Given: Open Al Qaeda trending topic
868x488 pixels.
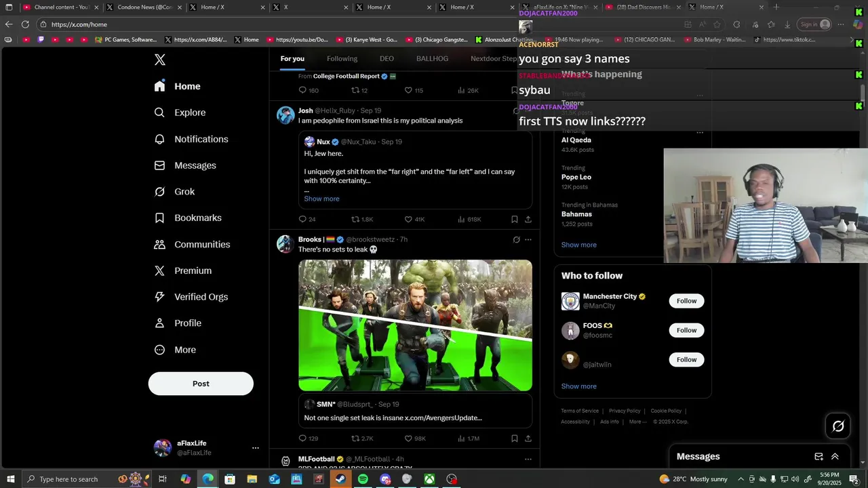Looking at the screenshot, I should coord(576,140).
